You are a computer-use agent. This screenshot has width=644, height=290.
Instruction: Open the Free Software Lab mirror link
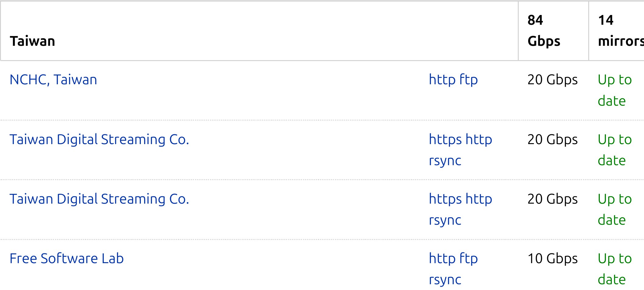click(66, 259)
